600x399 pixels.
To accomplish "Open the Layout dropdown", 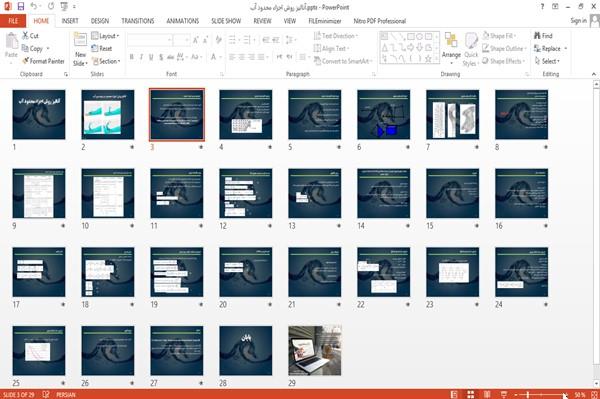I will tap(105, 36).
